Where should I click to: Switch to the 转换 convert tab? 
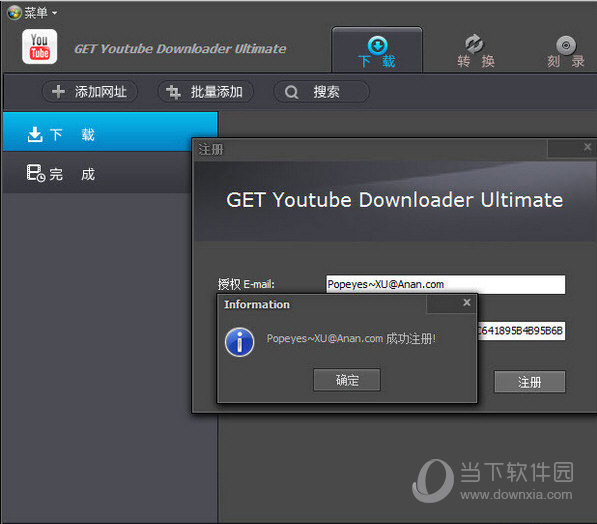pos(475,52)
